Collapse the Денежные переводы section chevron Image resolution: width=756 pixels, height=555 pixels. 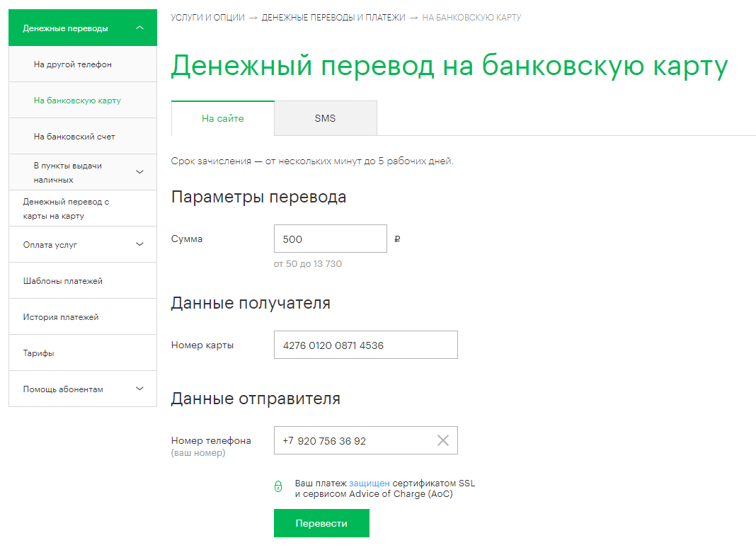click(x=140, y=28)
